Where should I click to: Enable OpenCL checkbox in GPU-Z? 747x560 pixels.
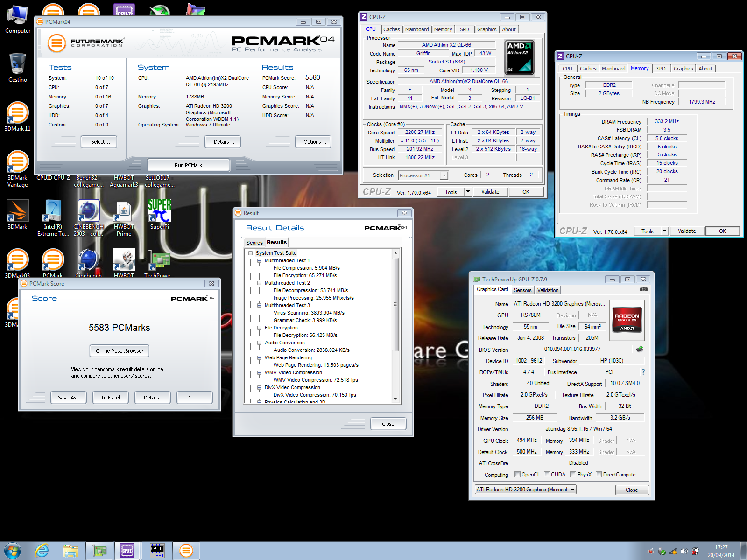(517, 475)
